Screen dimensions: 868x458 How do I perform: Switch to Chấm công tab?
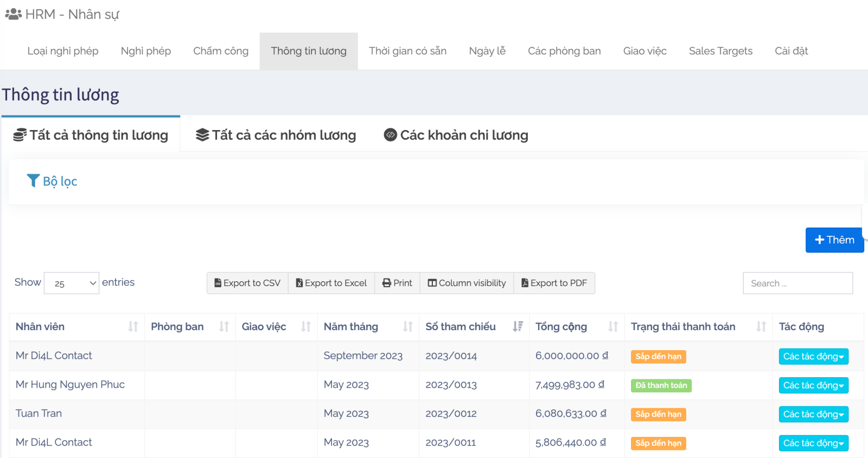click(x=221, y=51)
